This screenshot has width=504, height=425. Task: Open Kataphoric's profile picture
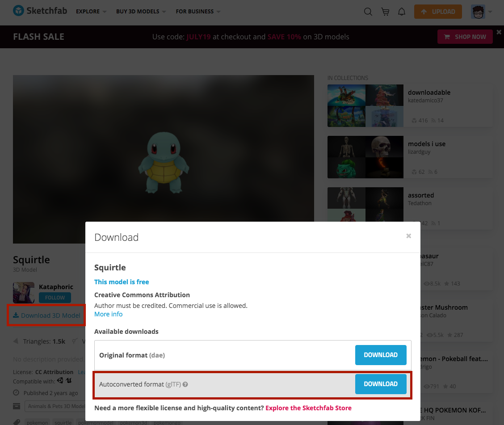(24, 293)
